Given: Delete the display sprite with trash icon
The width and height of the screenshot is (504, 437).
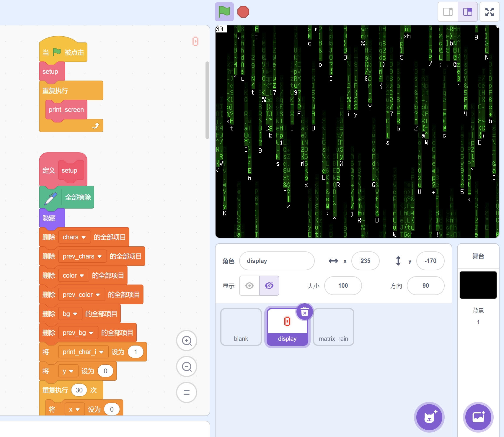Looking at the screenshot, I should point(304,312).
